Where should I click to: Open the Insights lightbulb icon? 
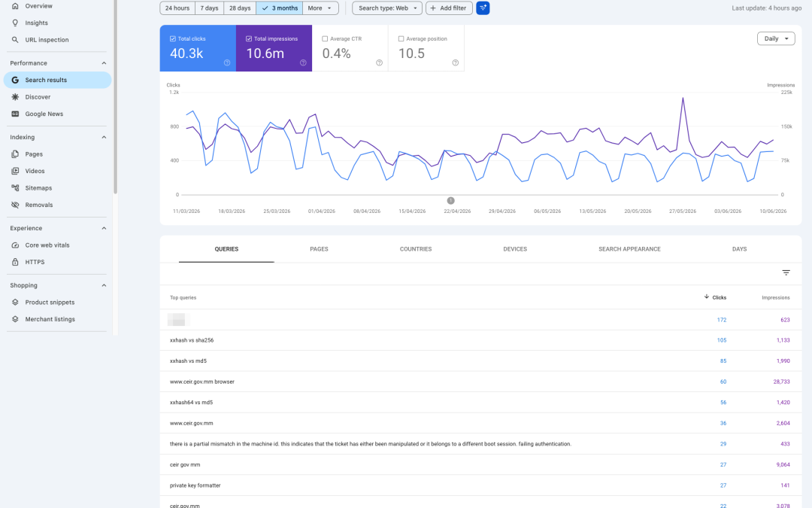click(15, 23)
